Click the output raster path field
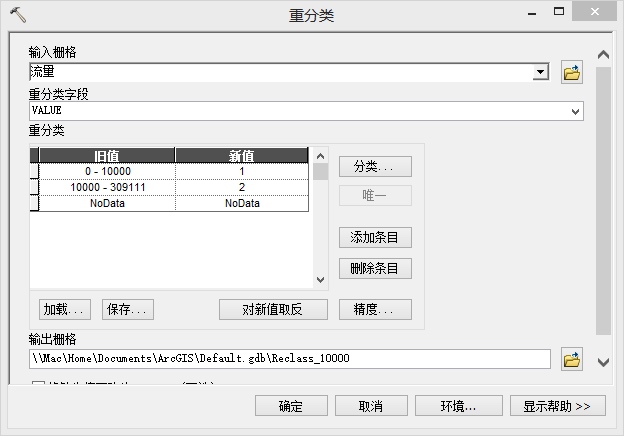624x436 pixels. (x=290, y=359)
